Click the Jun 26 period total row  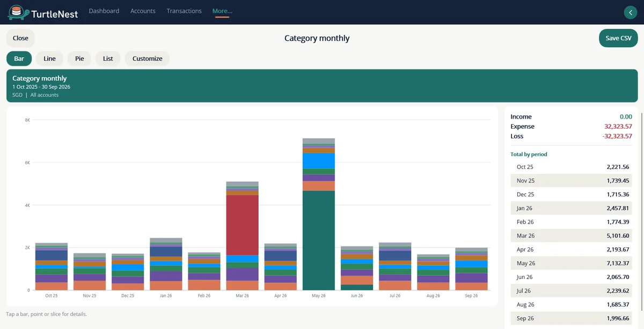tap(571, 277)
